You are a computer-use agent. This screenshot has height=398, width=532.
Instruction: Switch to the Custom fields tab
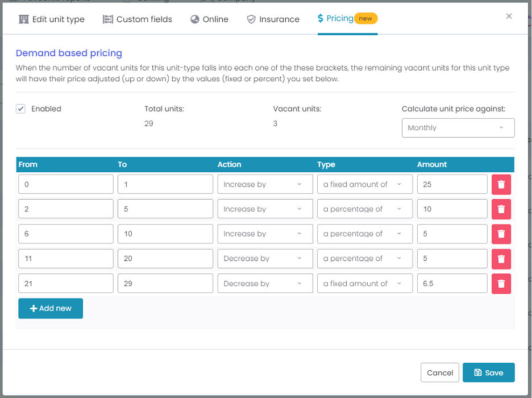coord(138,19)
